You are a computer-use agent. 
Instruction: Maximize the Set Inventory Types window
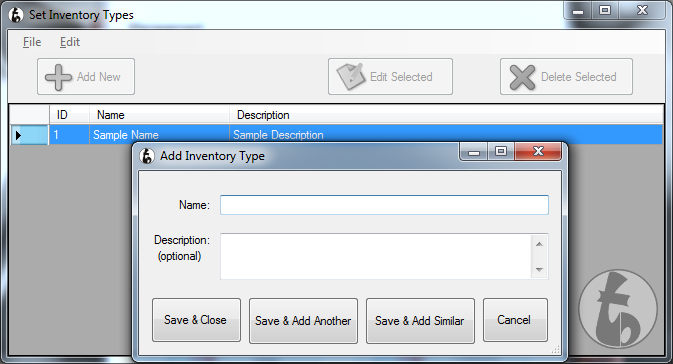click(605, 10)
